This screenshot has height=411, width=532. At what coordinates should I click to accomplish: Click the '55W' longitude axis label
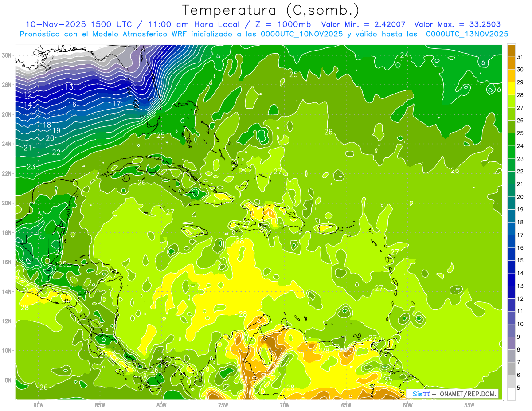click(469, 405)
